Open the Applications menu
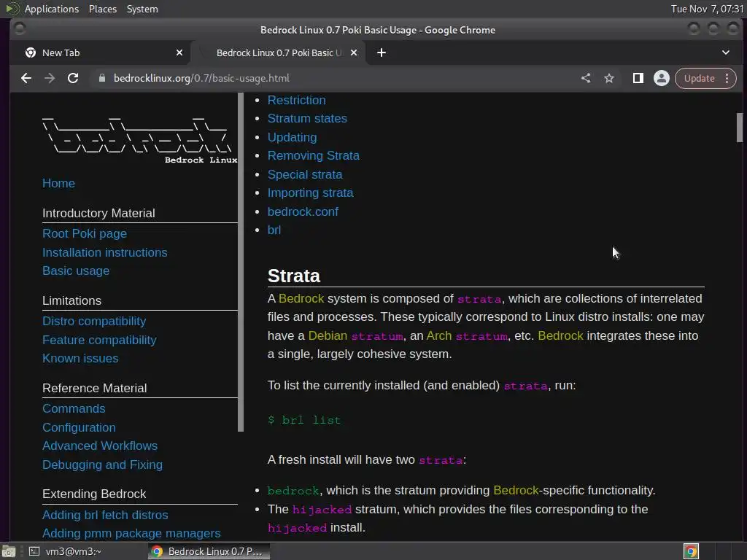Image resolution: width=747 pixels, height=560 pixels. (x=52, y=9)
